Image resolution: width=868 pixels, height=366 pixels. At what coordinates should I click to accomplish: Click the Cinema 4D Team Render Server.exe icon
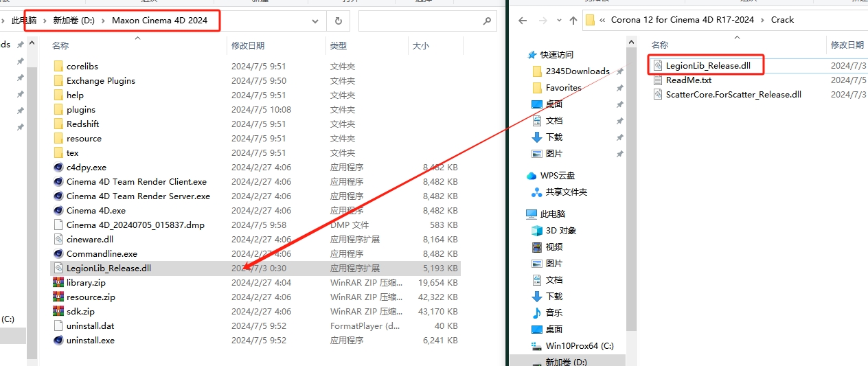(x=58, y=196)
